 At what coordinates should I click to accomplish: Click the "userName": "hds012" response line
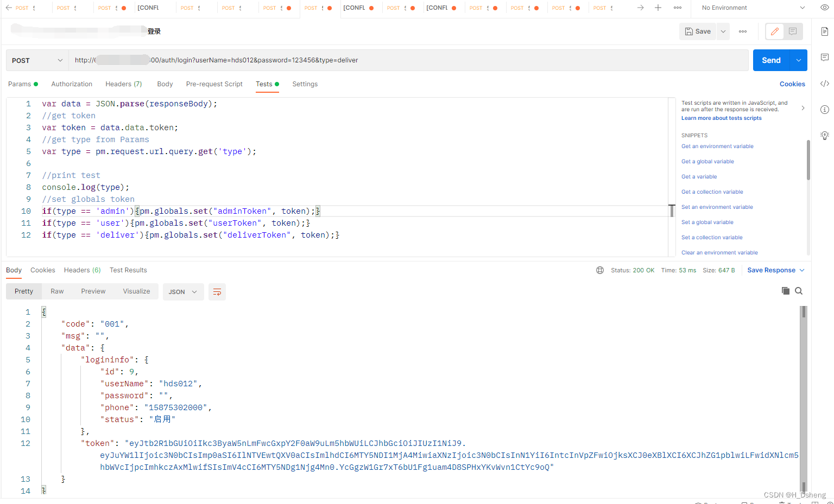pyautogui.click(x=151, y=384)
